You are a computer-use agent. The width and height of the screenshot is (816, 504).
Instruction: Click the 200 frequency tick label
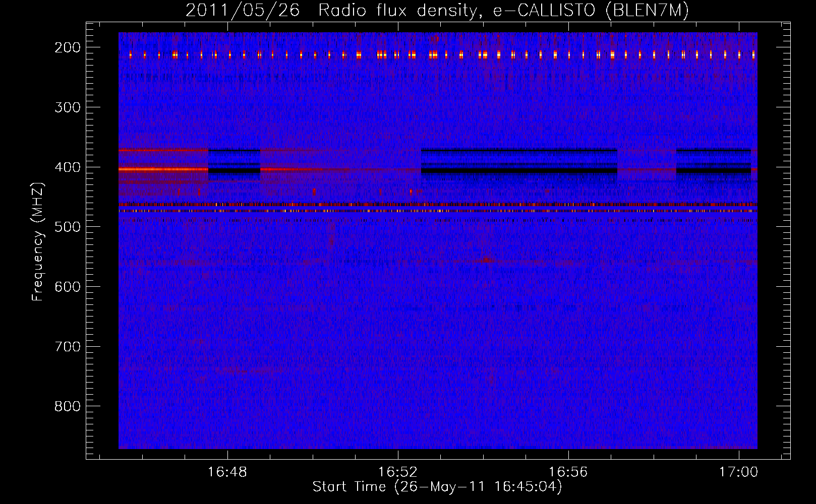pyautogui.click(x=67, y=47)
